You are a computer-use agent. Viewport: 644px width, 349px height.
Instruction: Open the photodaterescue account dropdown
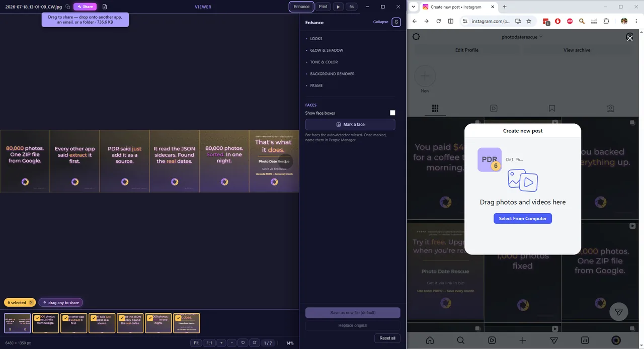(522, 37)
